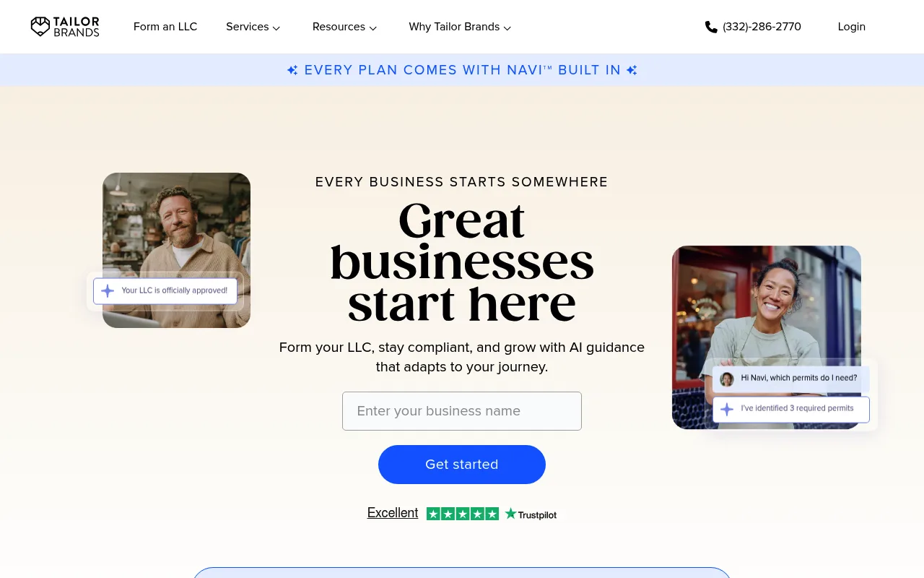Screen dimensions: 924x578
Task: Open the Login page
Action: click(852, 27)
